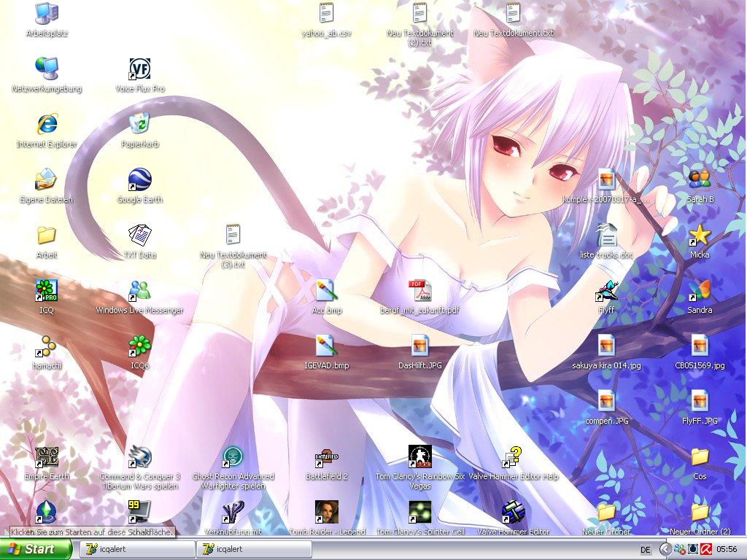747x560 pixels.
Task: Select the Empire Earth shortcut
Action: pos(47,457)
